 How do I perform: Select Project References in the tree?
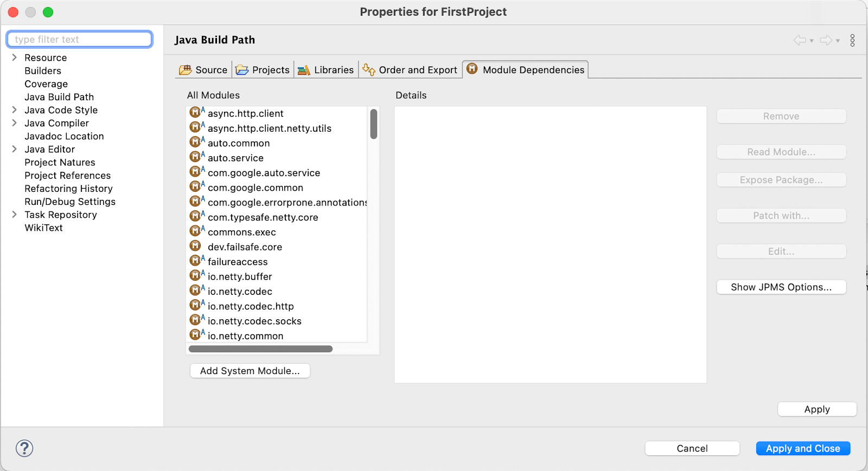[67, 176]
